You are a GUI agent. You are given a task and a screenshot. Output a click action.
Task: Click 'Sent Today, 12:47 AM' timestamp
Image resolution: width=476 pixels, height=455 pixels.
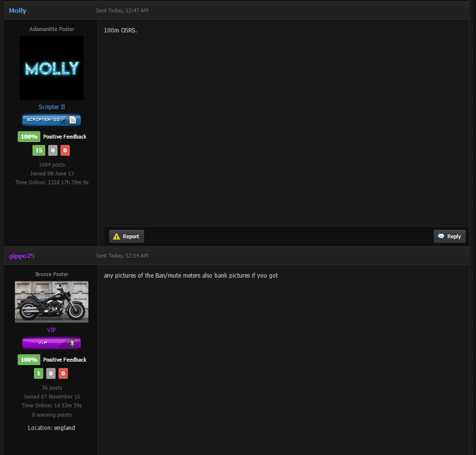pos(122,10)
